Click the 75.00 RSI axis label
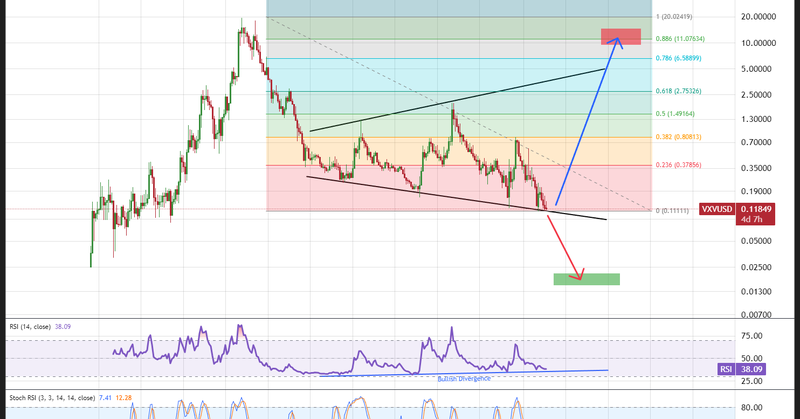The width and height of the screenshot is (800, 419). [753, 336]
